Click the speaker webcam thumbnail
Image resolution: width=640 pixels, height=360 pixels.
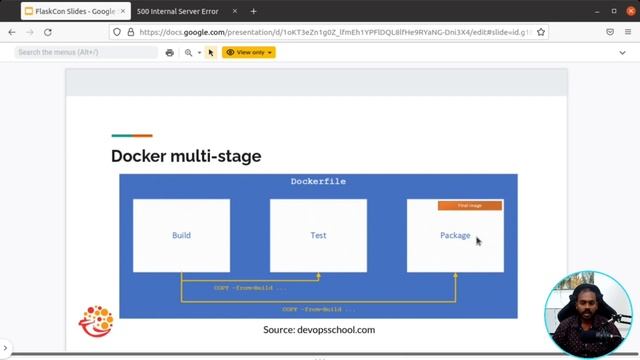pos(589,315)
